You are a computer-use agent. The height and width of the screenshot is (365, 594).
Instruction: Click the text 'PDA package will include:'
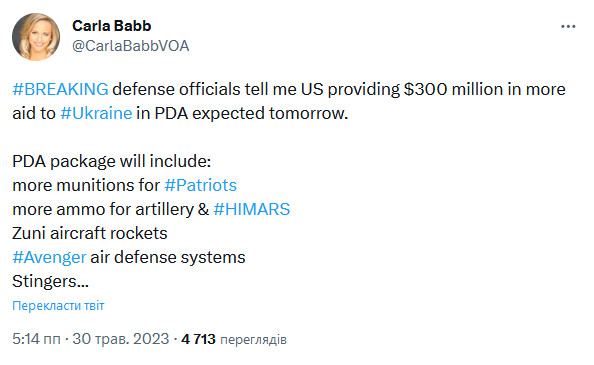tap(111, 162)
